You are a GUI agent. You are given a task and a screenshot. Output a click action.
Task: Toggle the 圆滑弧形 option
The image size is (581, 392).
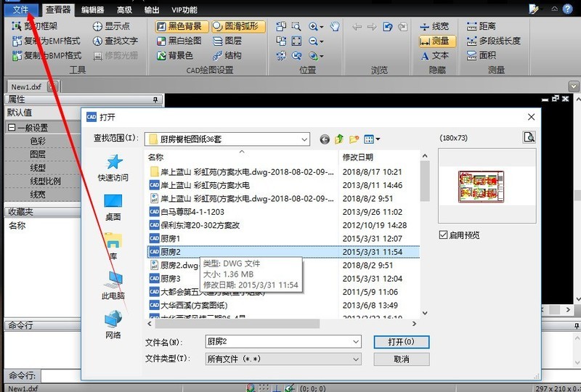tap(237, 26)
